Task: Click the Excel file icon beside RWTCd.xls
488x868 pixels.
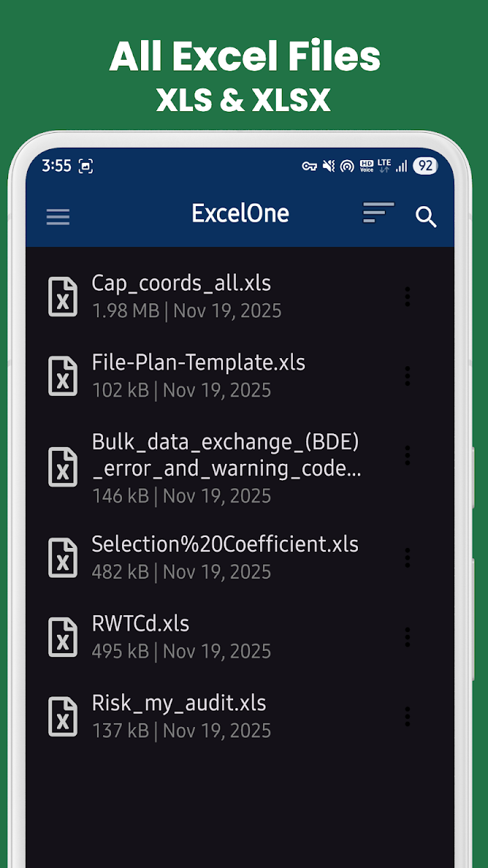Action: click(x=63, y=637)
